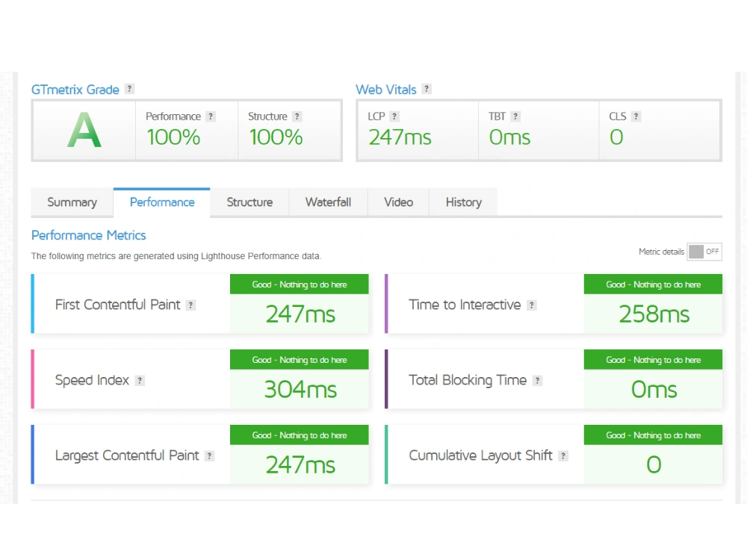Select the Performance tab

pyautogui.click(x=162, y=202)
